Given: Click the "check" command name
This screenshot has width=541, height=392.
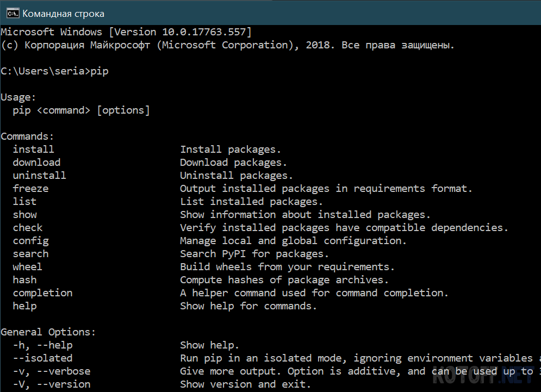Looking at the screenshot, I should pyautogui.click(x=27, y=228).
